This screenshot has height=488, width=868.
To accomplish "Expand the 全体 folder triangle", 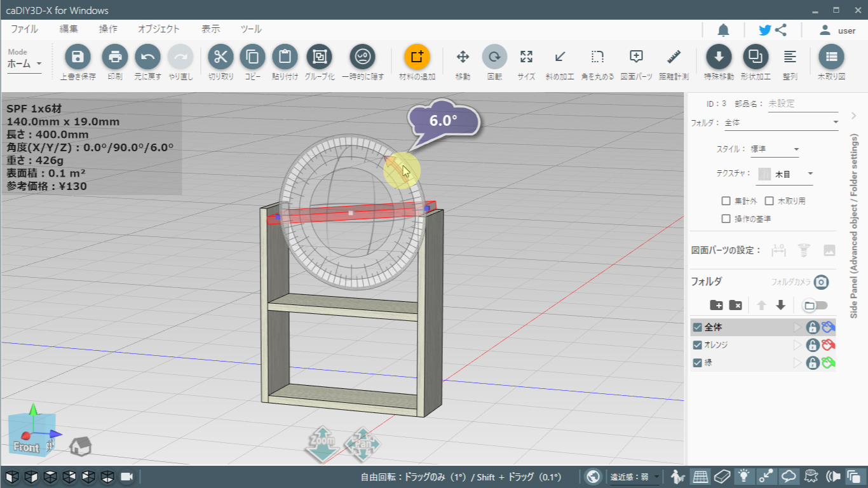I will (798, 327).
